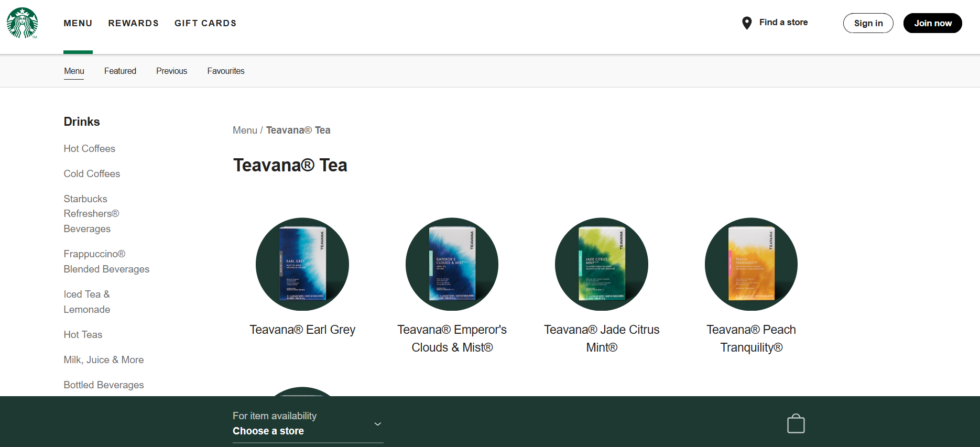Screen dimensions: 980x447
Task: Click the Choose a store text
Action: click(x=268, y=431)
